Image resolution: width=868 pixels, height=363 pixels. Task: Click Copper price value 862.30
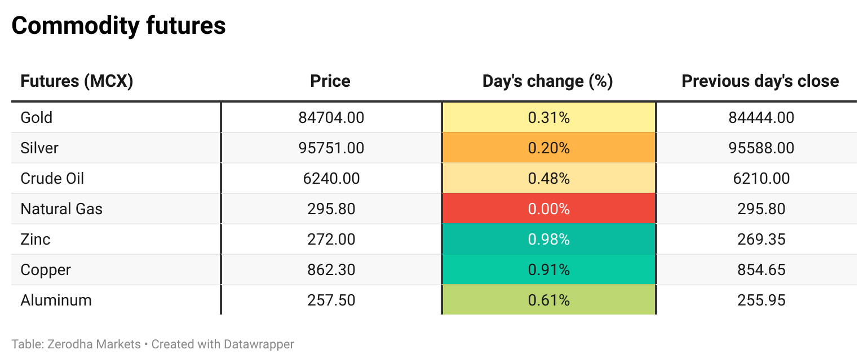[x=331, y=270]
